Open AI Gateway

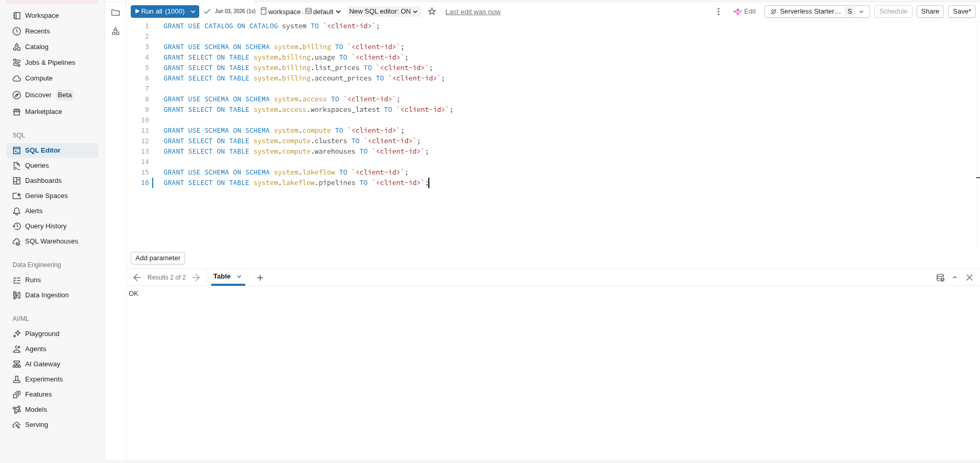(x=52, y=364)
